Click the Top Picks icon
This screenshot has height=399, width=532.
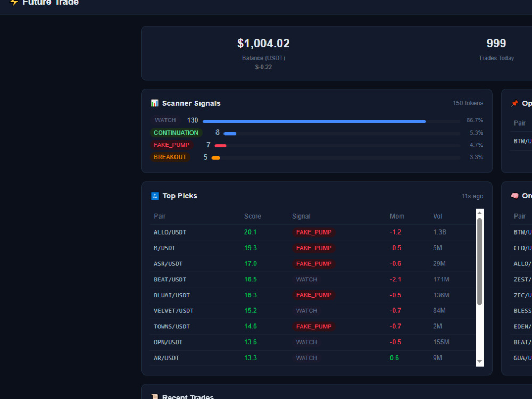pos(155,196)
